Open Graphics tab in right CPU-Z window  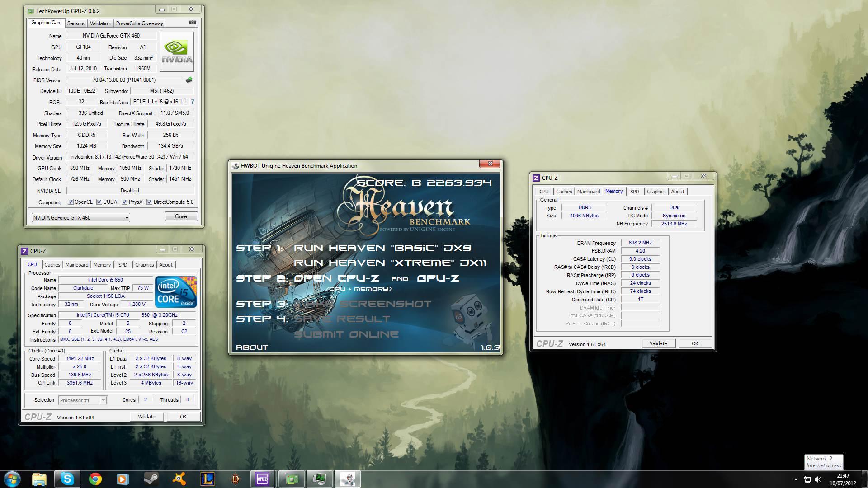[656, 192]
